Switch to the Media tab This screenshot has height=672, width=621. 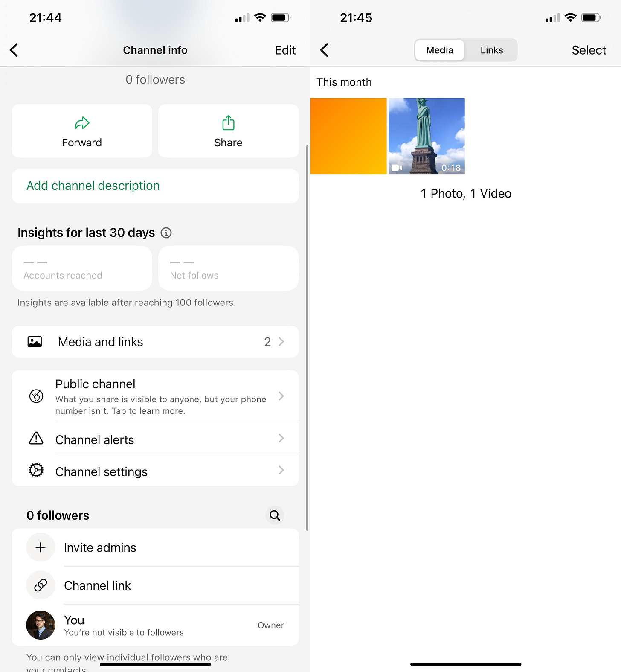440,50
